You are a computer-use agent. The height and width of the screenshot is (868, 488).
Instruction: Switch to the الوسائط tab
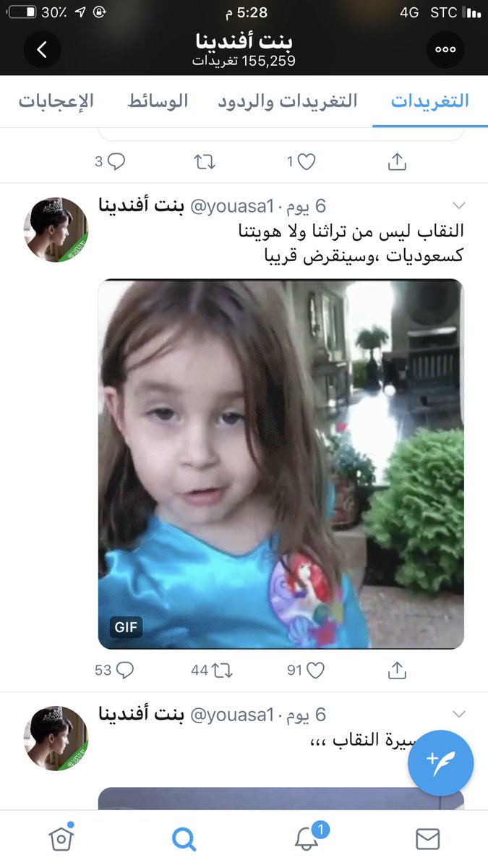click(x=158, y=101)
